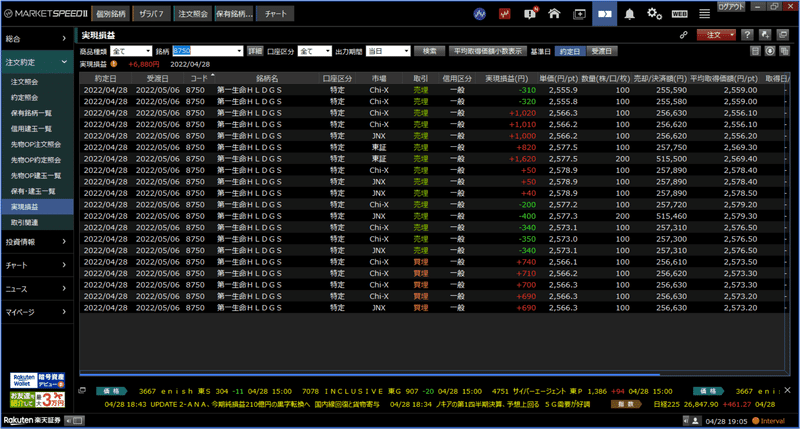
Task: Open the WEB icon
Action: tap(679, 14)
